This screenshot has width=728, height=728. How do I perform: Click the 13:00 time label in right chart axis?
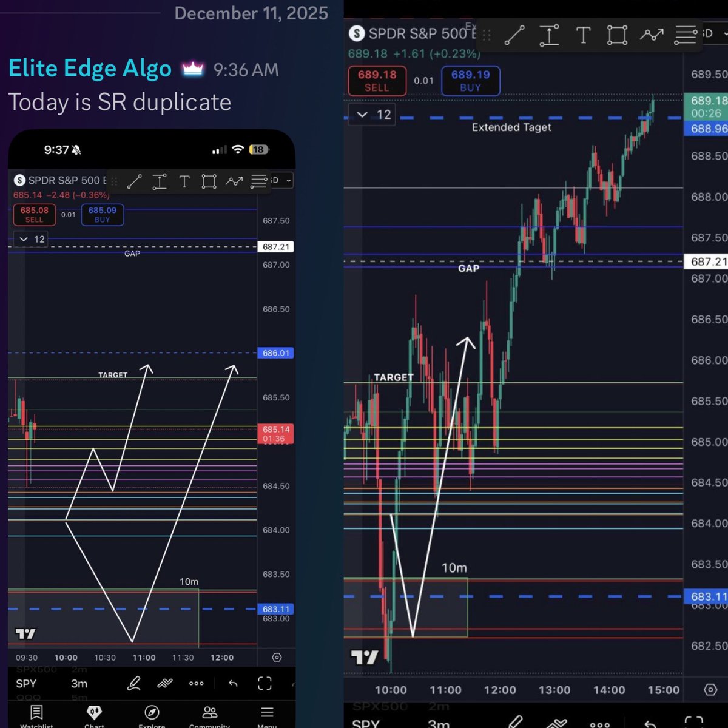point(554,690)
